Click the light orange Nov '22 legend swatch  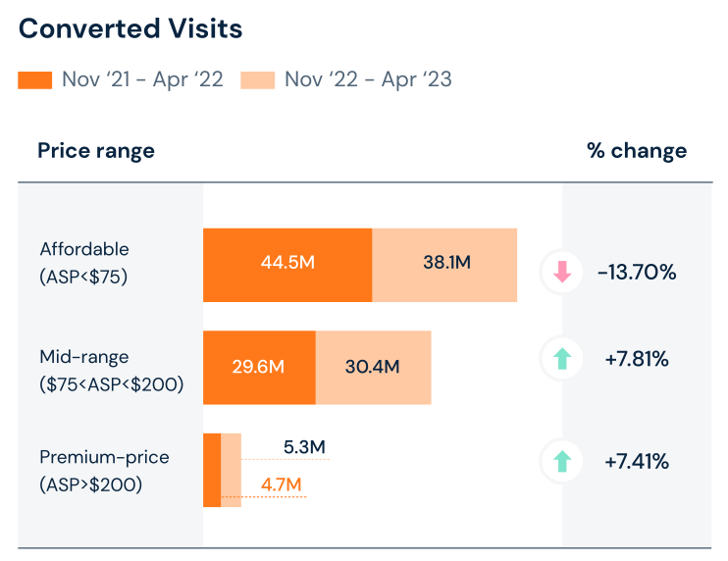click(257, 80)
